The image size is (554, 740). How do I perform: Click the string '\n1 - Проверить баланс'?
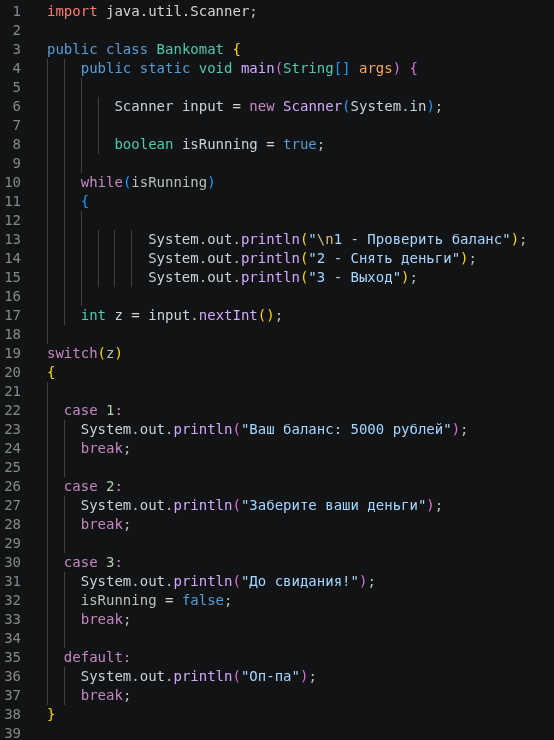(x=410, y=239)
